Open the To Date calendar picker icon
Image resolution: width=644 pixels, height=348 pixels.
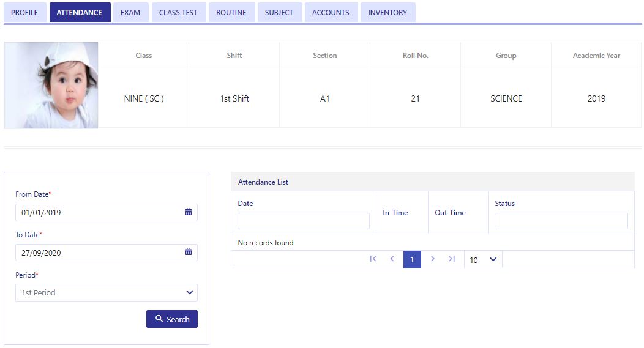[x=189, y=252]
